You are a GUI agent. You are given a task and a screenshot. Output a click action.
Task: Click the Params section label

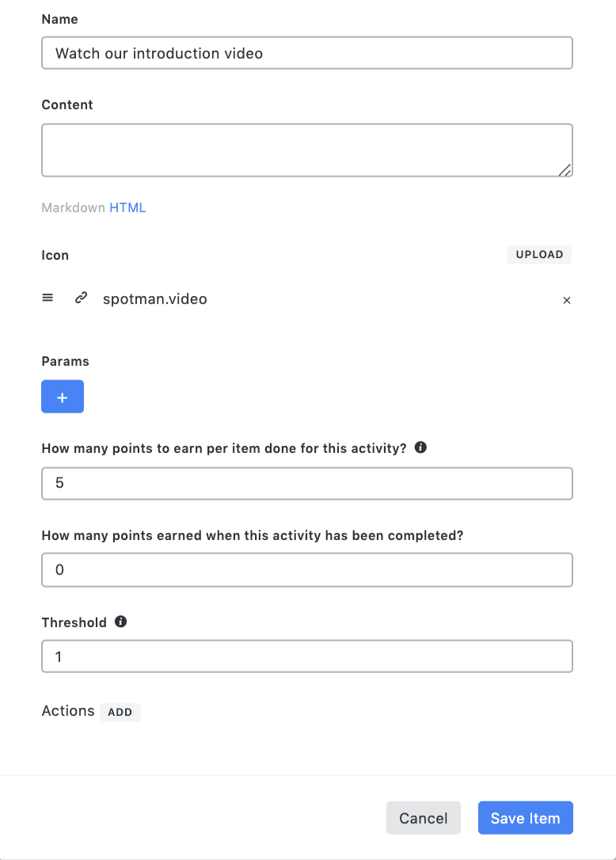(65, 361)
